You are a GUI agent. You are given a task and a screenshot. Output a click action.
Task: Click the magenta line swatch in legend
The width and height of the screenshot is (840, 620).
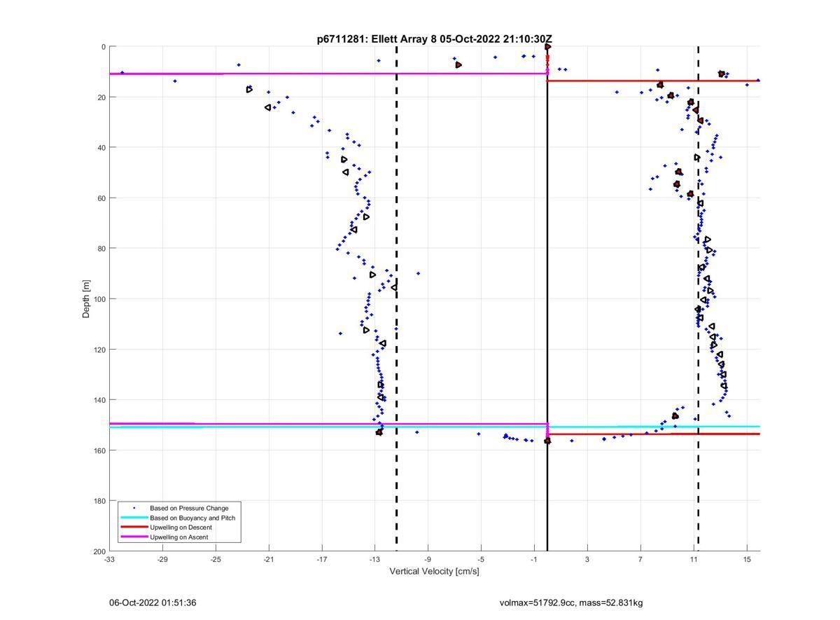pyautogui.click(x=134, y=537)
